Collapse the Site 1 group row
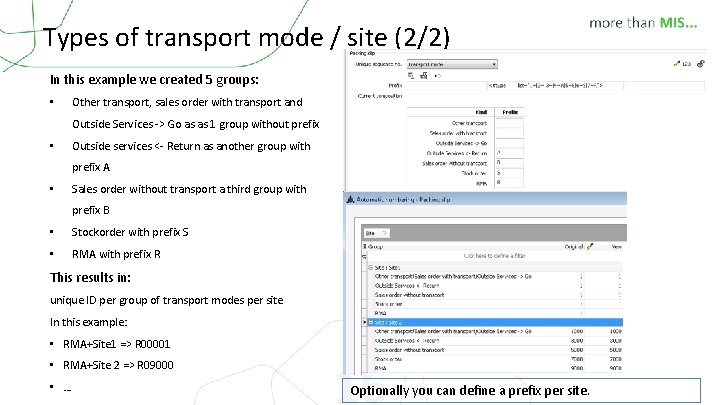 371,267
